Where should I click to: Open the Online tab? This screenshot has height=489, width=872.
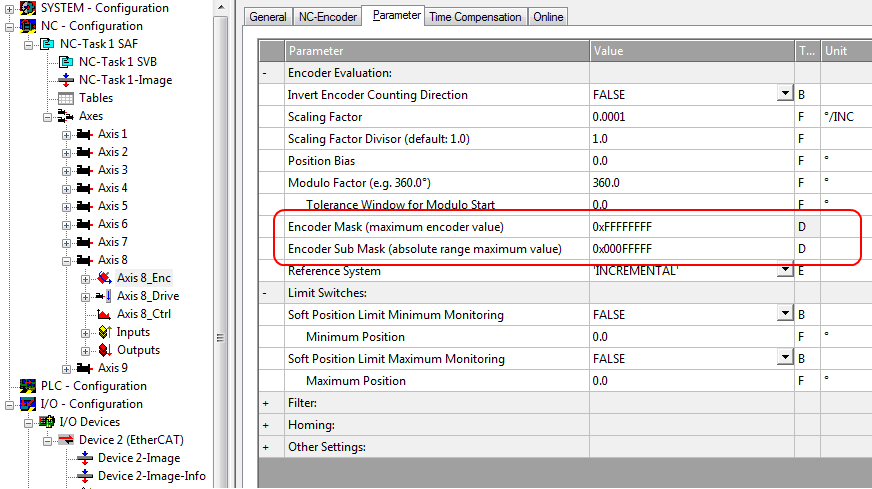pyautogui.click(x=548, y=17)
